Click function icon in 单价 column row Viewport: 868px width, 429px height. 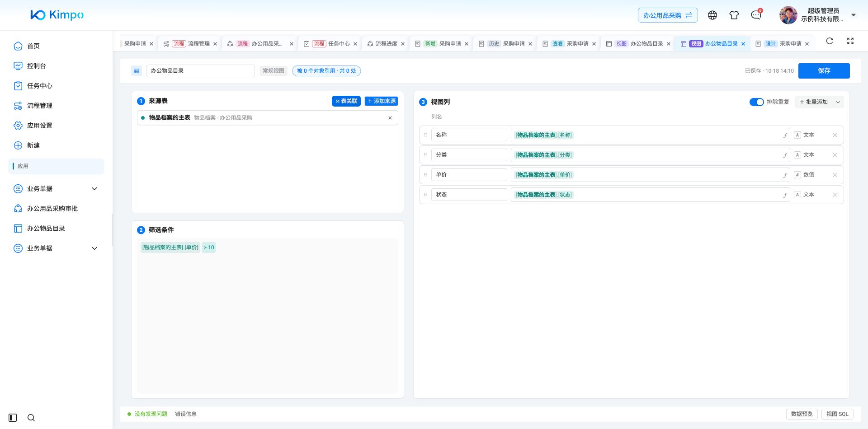coord(785,175)
